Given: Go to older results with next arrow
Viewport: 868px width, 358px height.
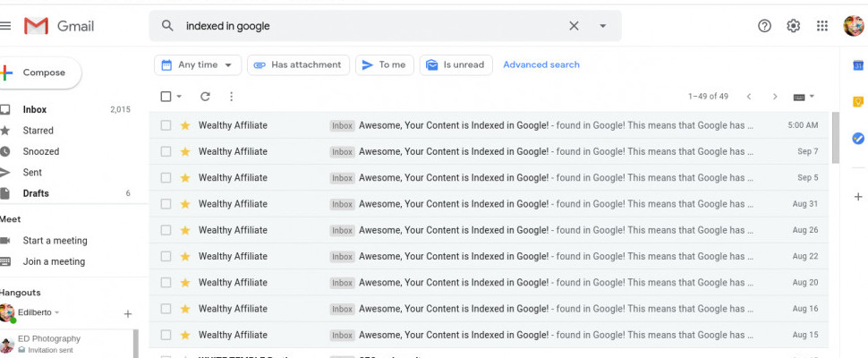Looking at the screenshot, I should 775,97.
